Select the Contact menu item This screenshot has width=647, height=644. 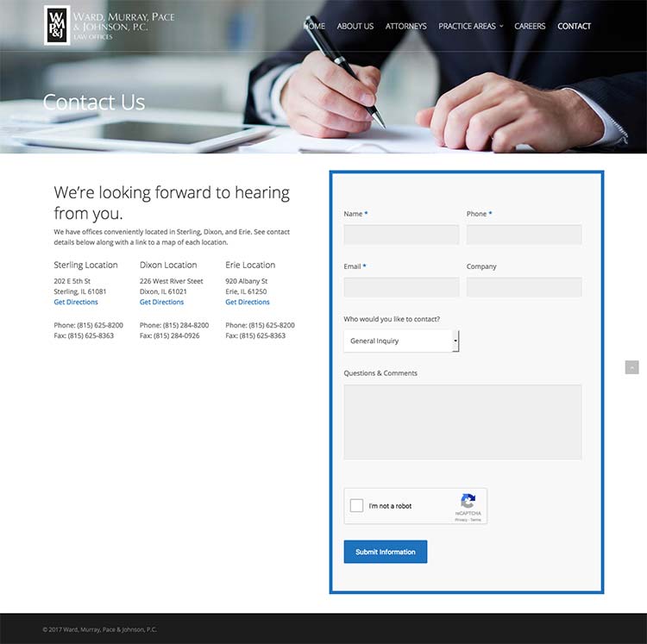pos(574,26)
